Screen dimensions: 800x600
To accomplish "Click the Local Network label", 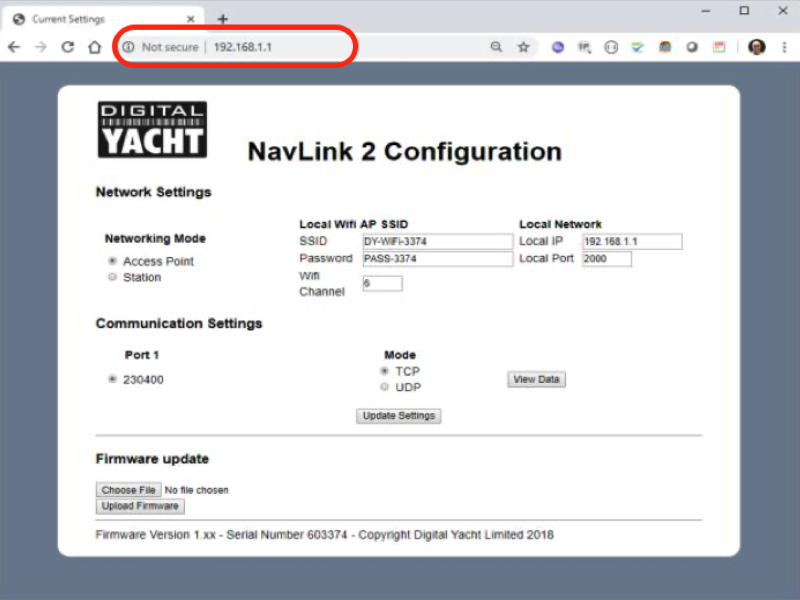I will [560, 224].
